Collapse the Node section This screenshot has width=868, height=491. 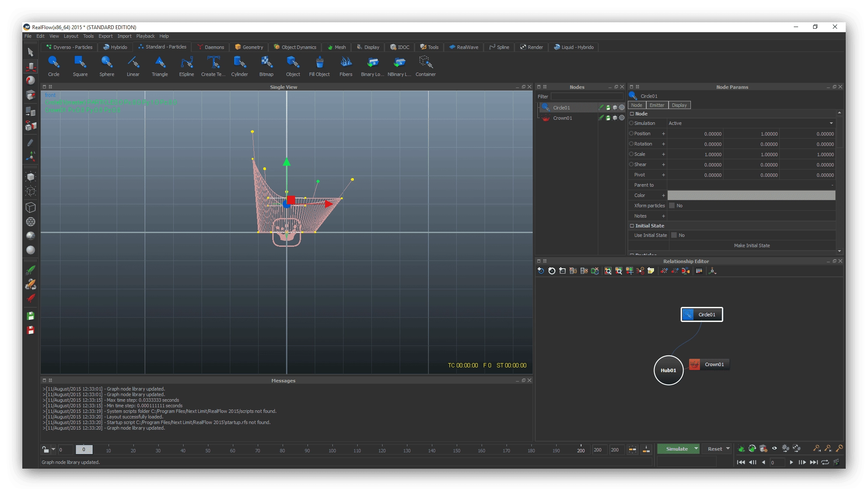coord(632,114)
